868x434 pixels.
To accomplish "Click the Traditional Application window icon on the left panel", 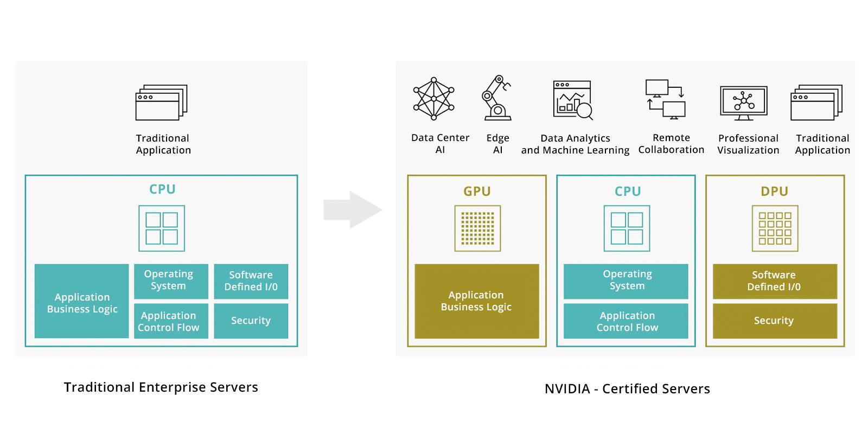I will pos(162,103).
